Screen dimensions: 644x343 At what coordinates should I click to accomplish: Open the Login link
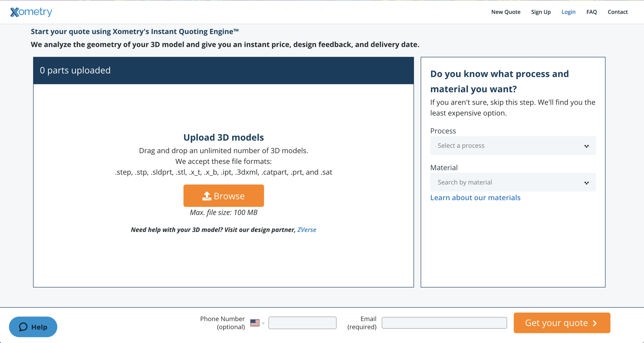(568, 12)
